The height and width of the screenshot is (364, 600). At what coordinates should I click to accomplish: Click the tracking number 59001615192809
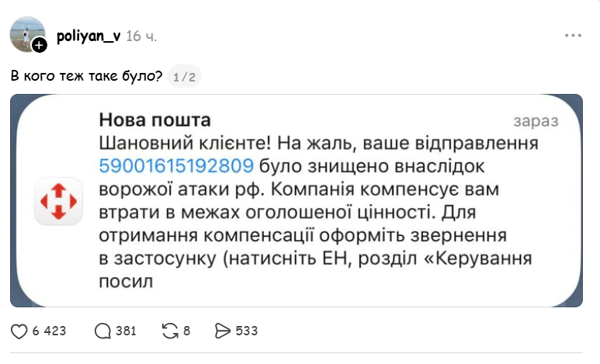point(177,165)
